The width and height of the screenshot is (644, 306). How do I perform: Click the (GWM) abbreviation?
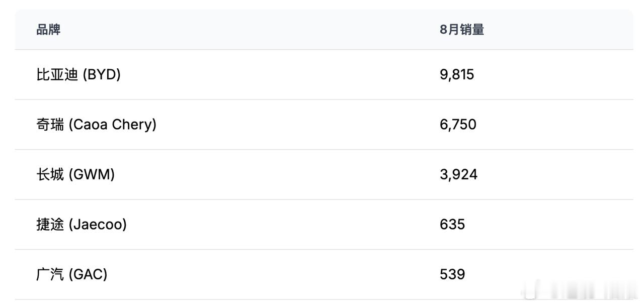pos(92,174)
